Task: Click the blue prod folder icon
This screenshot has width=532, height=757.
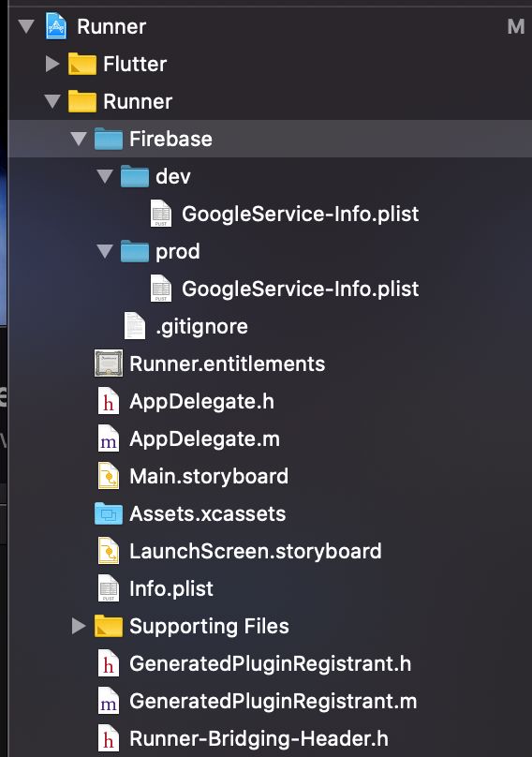Action: pyautogui.click(x=134, y=251)
